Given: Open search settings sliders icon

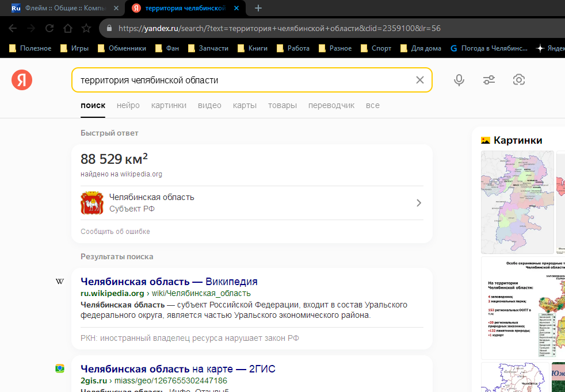Looking at the screenshot, I should tap(488, 79).
